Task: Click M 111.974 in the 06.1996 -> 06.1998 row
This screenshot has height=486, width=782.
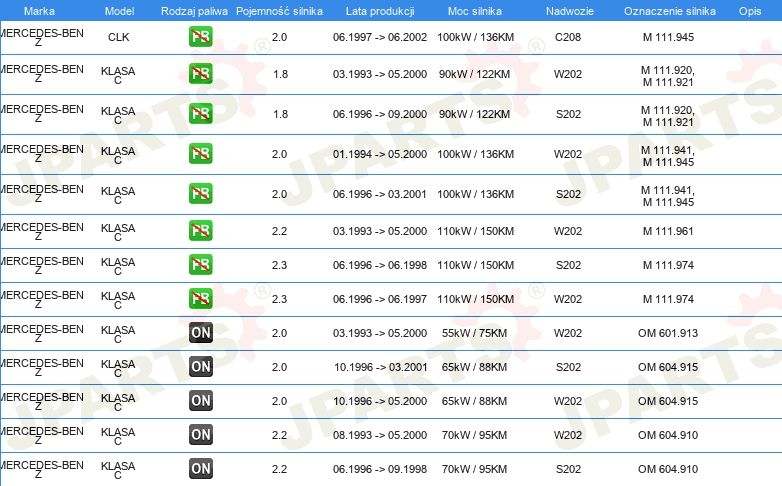Action: pyautogui.click(x=668, y=265)
